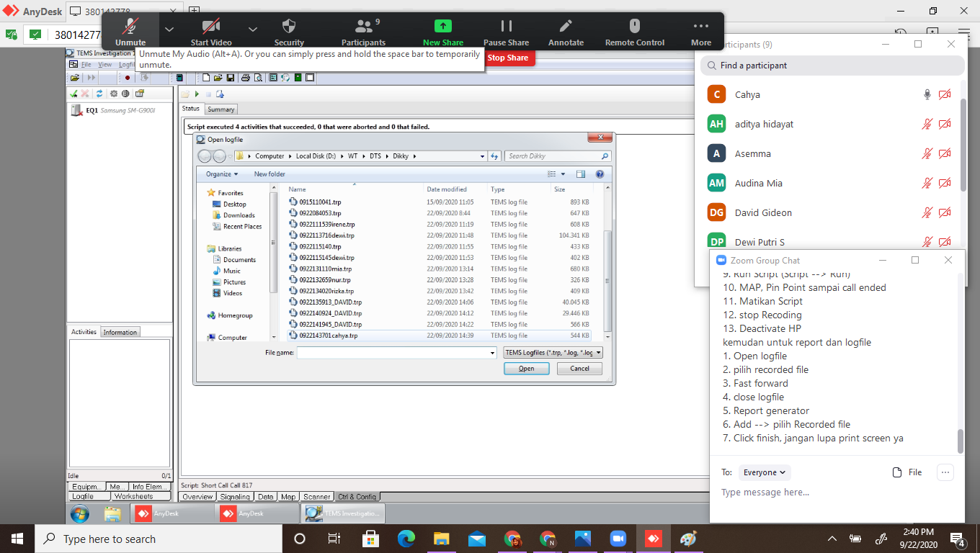Click the green New Share icon
The width and height of the screenshot is (980, 553).
442,26
